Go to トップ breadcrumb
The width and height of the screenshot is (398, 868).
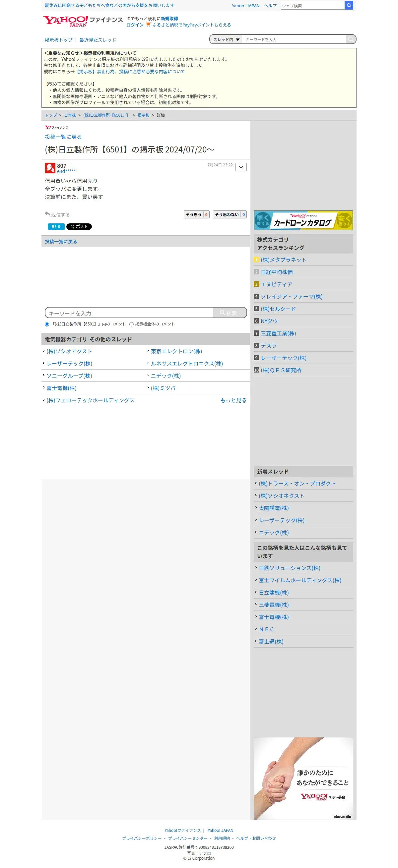pos(51,115)
